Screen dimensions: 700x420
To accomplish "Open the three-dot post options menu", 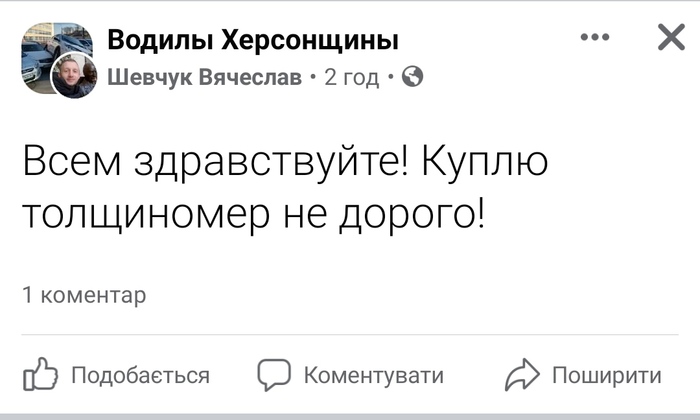I will pos(595,38).
